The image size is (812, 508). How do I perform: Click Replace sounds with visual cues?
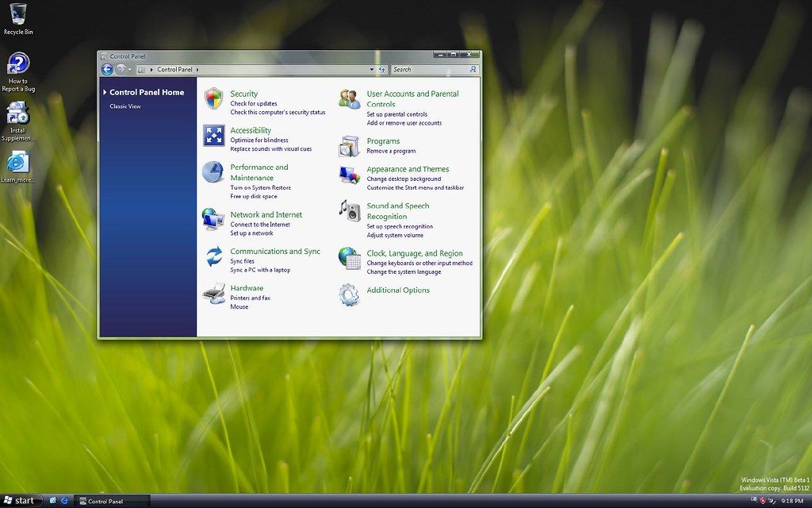271,149
